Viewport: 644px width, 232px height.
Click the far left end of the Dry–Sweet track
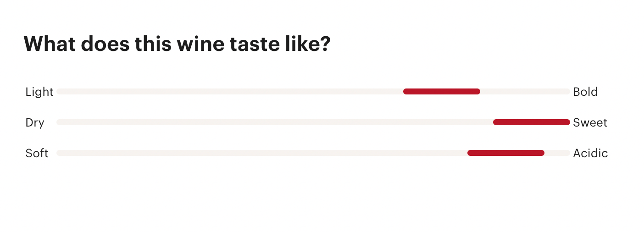60,122
